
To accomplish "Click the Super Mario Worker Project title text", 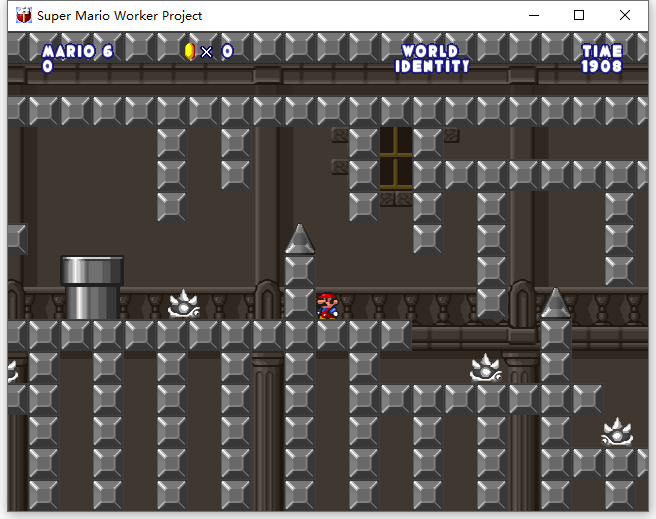I will (x=119, y=16).
